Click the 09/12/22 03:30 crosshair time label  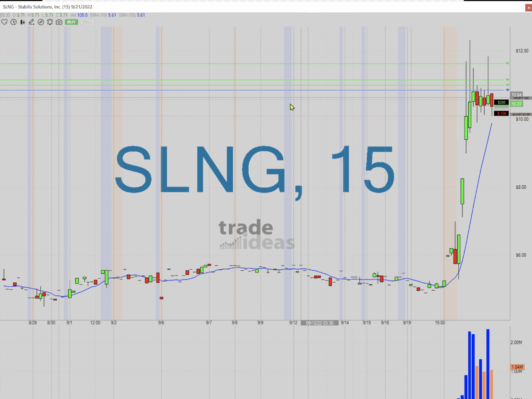(320, 323)
